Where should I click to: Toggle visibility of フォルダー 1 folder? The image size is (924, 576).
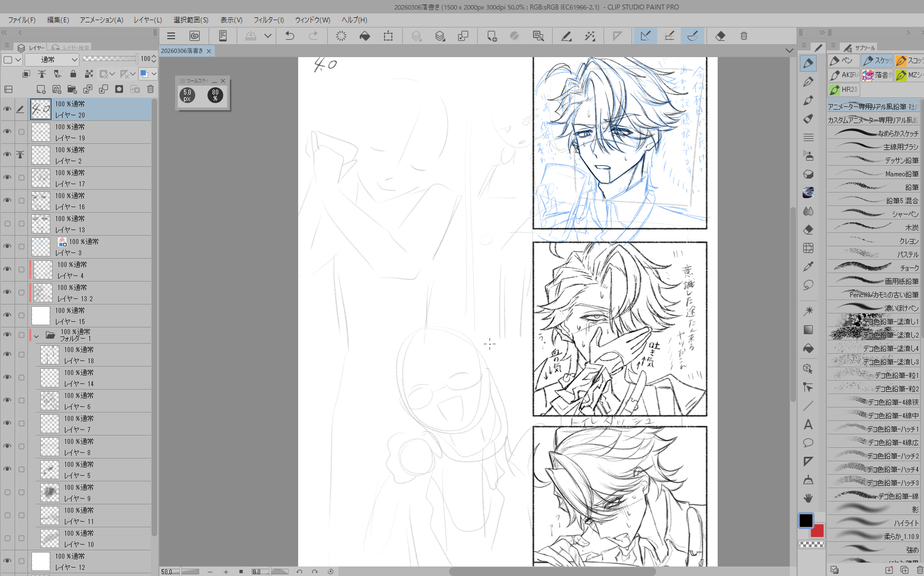(x=7, y=335)
